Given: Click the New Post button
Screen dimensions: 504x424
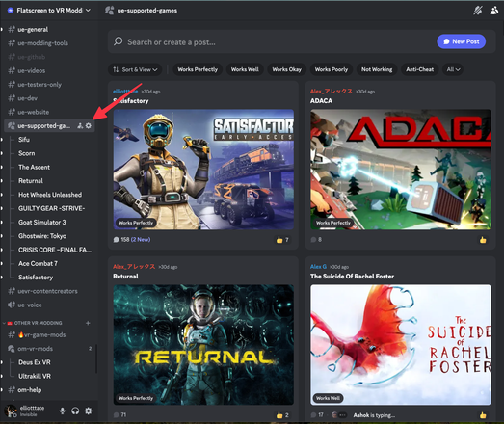Looking at the screenshot, I should tap(462, 41).
